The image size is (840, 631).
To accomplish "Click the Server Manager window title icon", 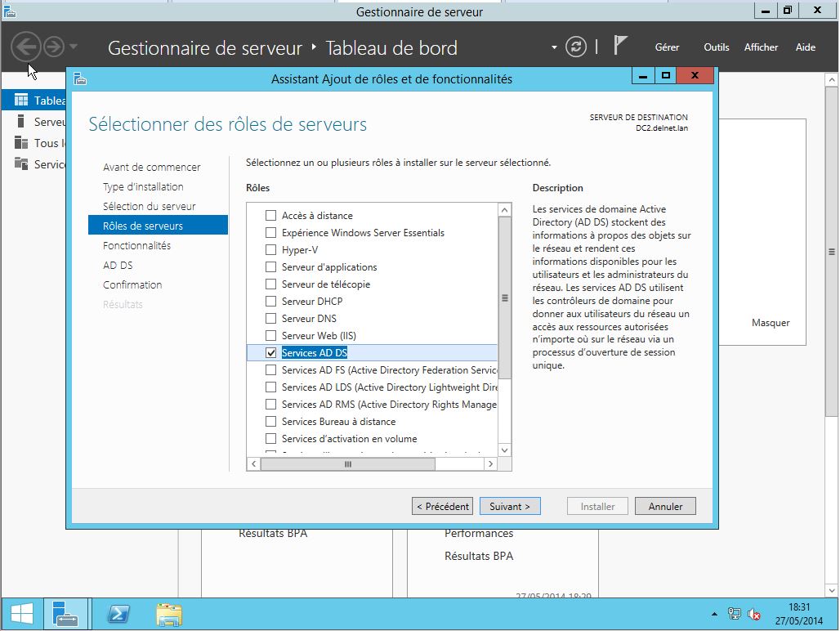I will [9, 11].
